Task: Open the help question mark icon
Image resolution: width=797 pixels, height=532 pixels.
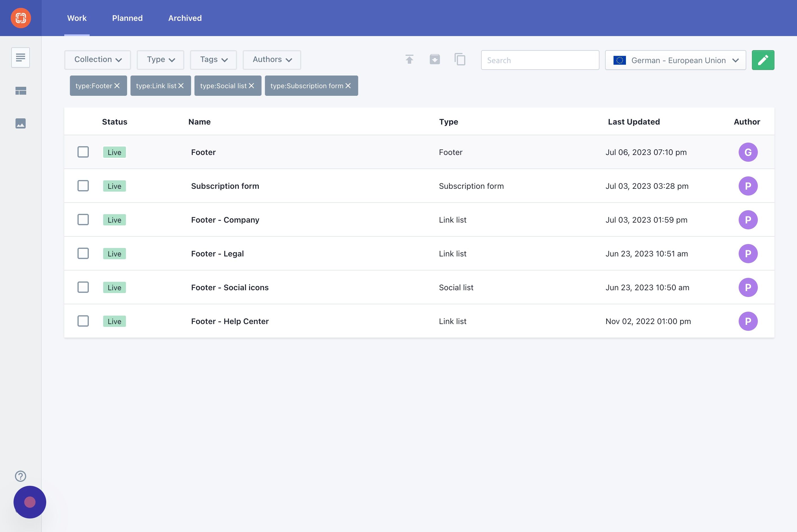Action: pos(21,476)
